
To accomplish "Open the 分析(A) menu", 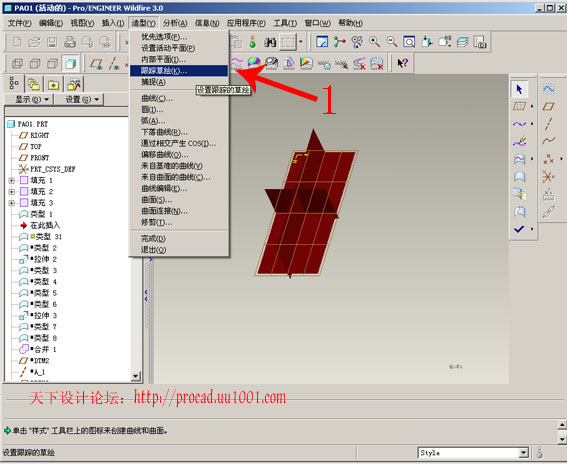I will coord(175,23).
